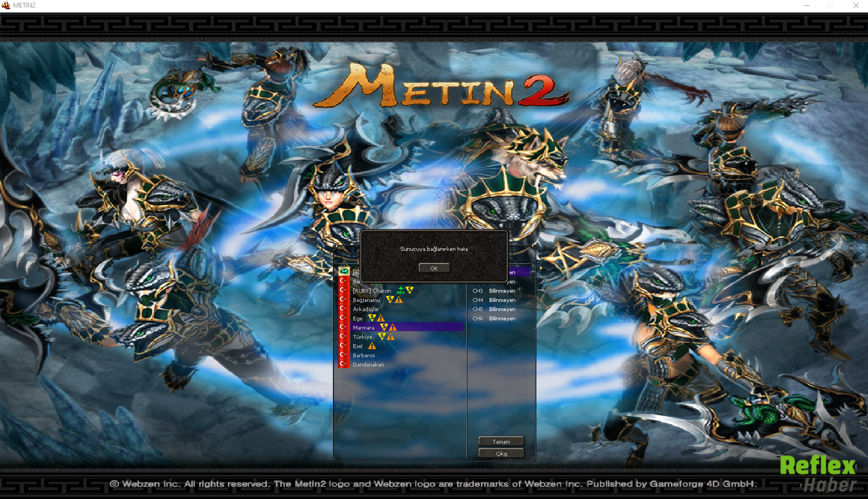Click yellow S badge next to Bagjanamu
This screenshot has width=868, height=499.
click(x=390, y=299)
